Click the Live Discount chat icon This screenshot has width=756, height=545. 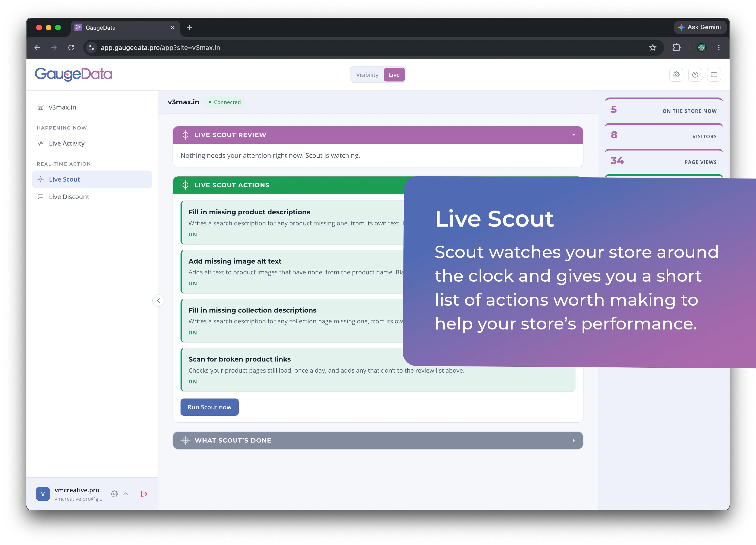[40, 197]
